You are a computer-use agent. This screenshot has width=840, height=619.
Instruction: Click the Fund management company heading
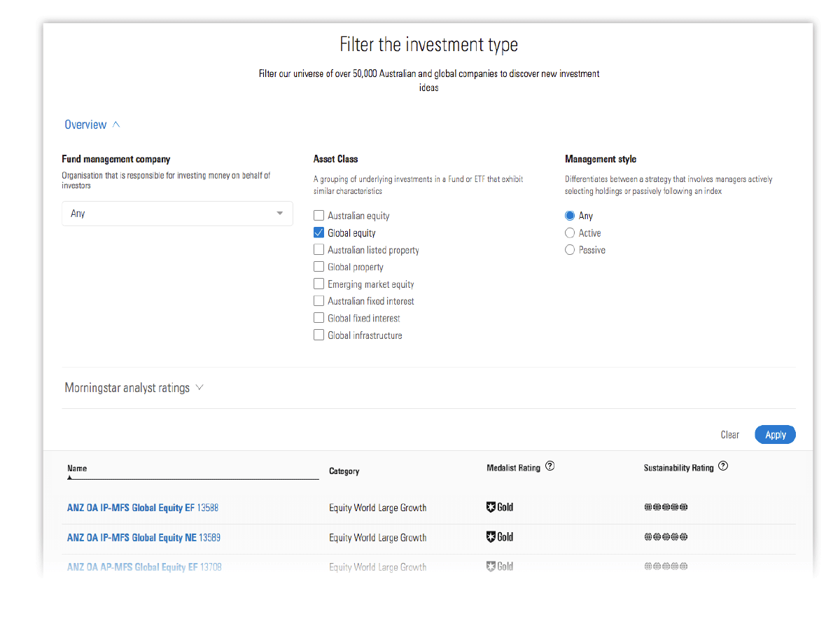coord(116,159)
